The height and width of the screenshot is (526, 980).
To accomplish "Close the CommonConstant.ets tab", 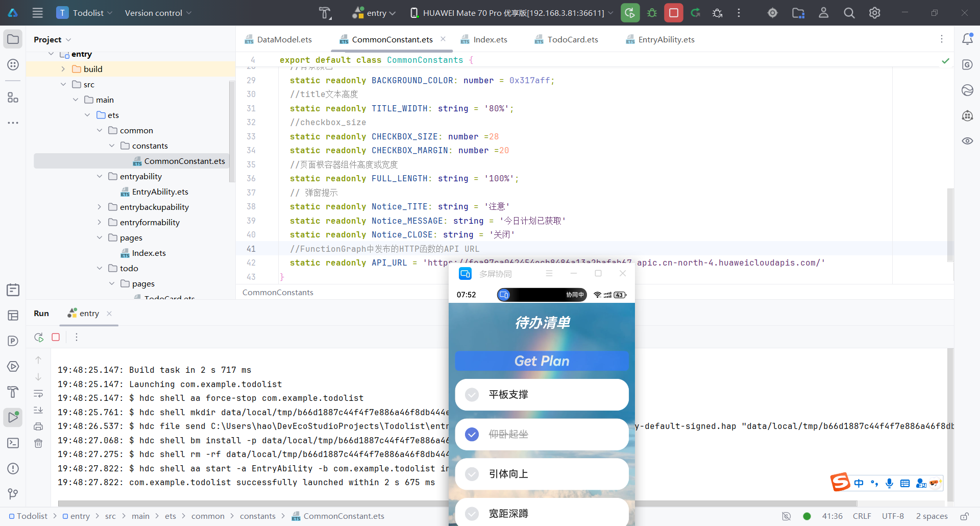I will 443,39.
